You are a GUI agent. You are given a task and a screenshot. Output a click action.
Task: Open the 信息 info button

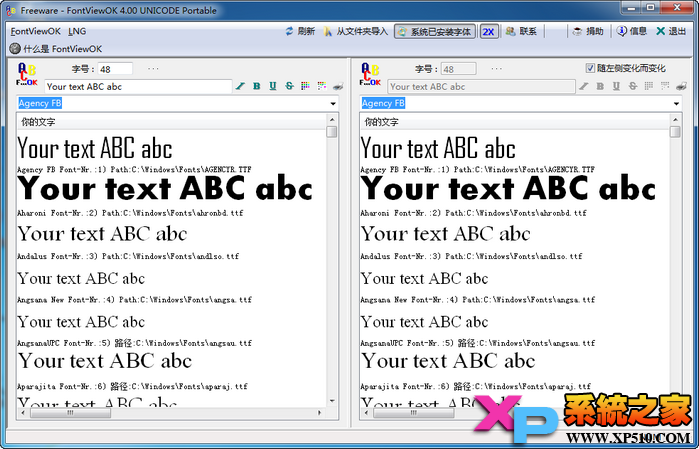point(631,31)
